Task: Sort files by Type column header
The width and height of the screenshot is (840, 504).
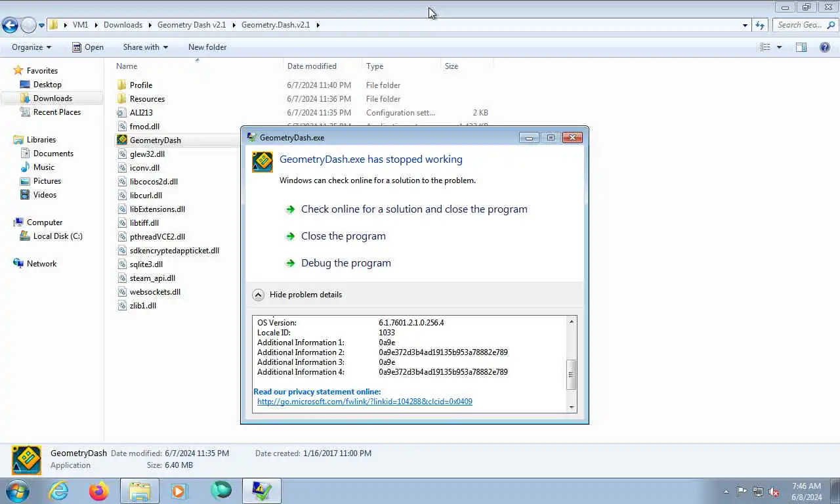Action: click(x=401, y=66)
